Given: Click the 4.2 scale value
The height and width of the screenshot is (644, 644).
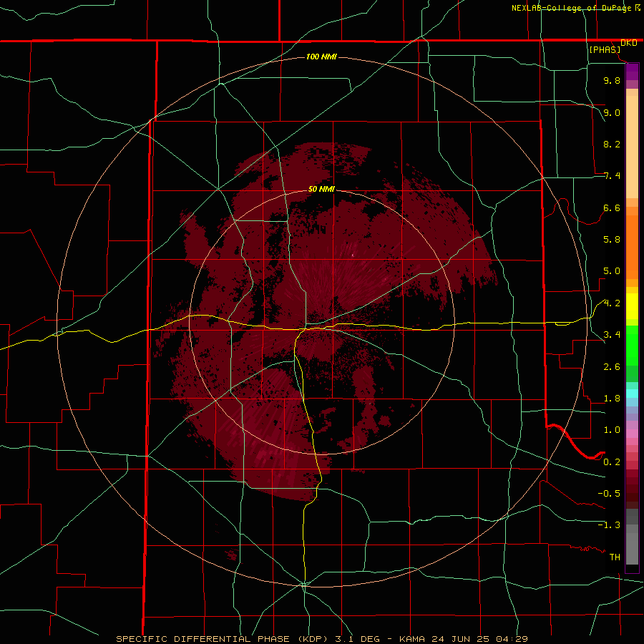Looking at the screenshot, I should 612,303.
